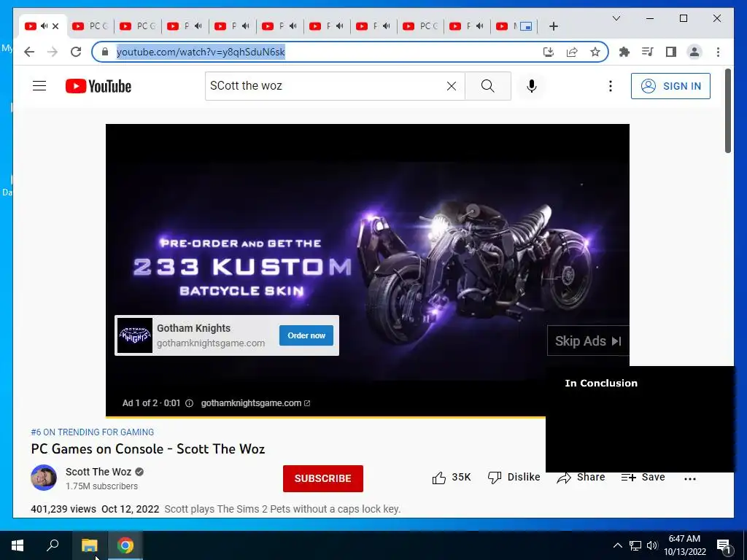Click the Order now ad button
The width and height of the screenshot is (747, 560).
(x=306, y=335)
